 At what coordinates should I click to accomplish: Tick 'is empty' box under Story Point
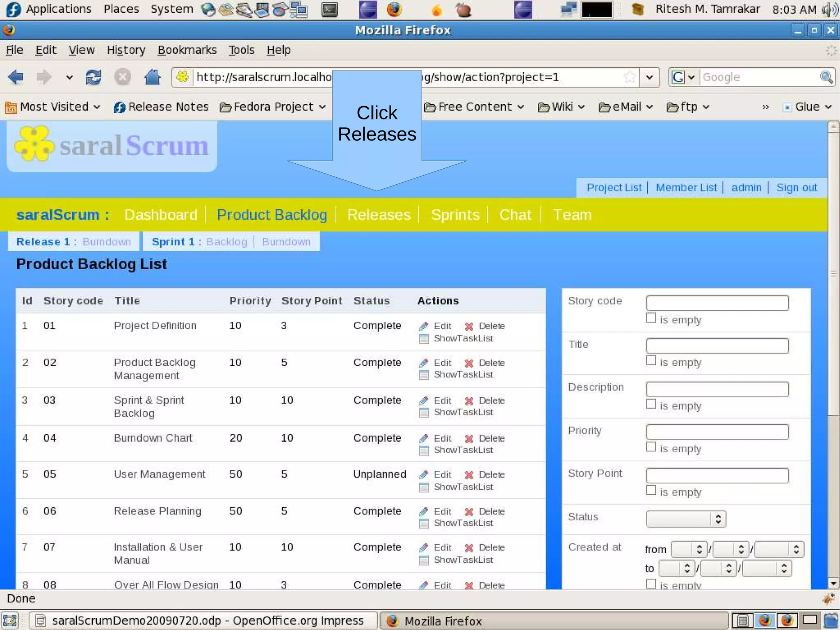[651, 490]
